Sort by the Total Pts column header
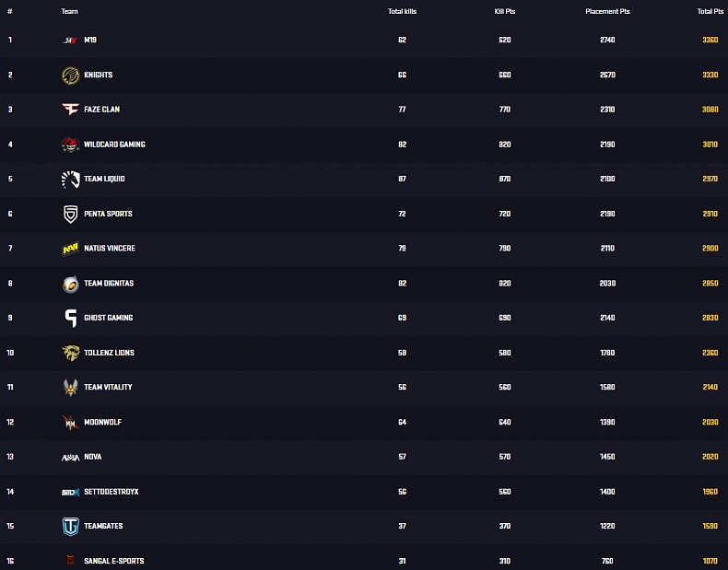Screen dimensions: 728x570 click(x=710, y=11)
